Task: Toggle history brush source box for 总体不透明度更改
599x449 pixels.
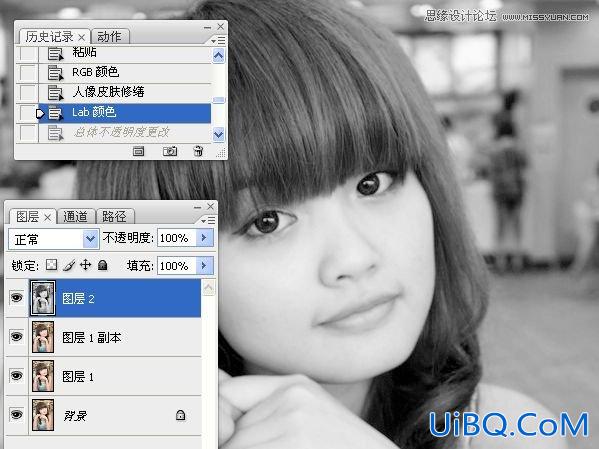Action: click(x=28, y=133)
